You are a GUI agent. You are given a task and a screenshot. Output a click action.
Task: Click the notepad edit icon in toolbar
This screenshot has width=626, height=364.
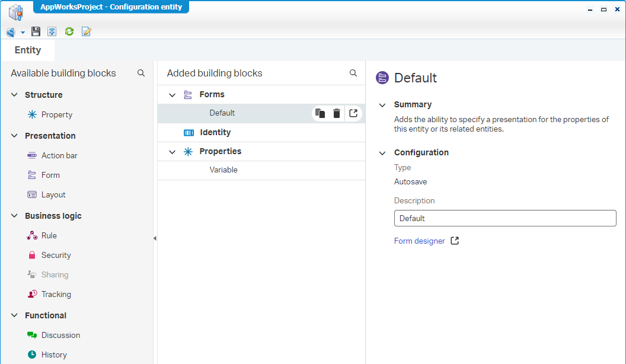coord(87,31)
